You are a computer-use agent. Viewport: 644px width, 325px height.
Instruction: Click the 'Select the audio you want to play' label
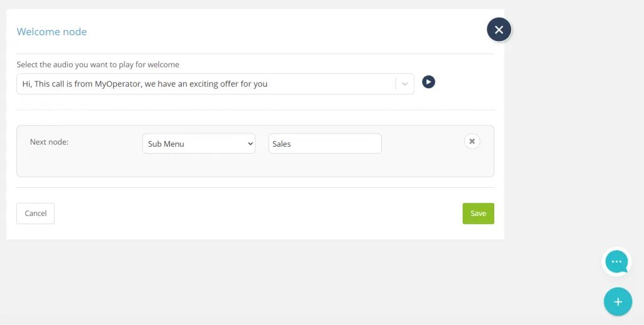(x=97, y=65)
